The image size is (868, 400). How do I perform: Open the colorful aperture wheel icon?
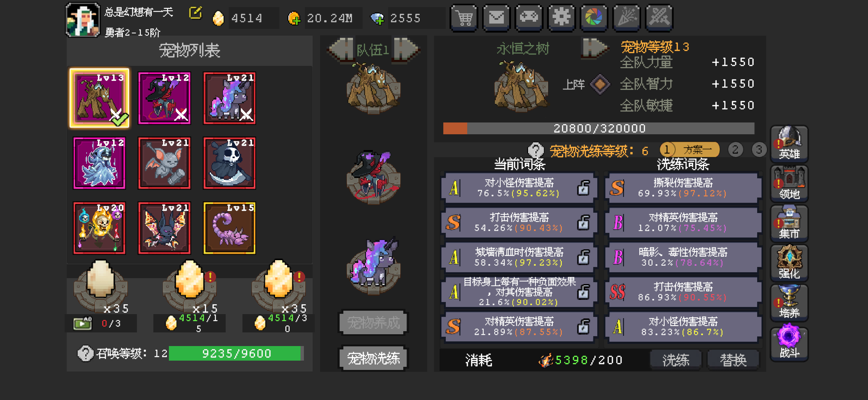pos(594,17)
